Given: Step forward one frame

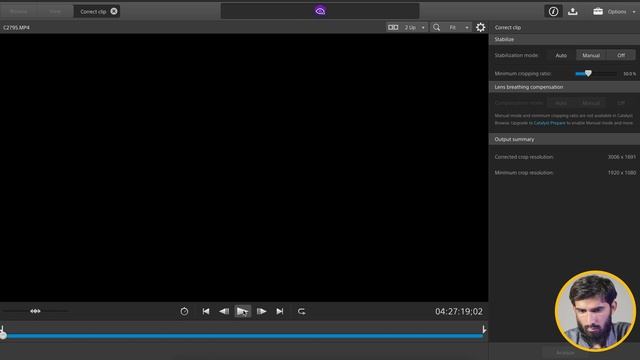Looking at the screenshot, I should (x=262, y=311).
